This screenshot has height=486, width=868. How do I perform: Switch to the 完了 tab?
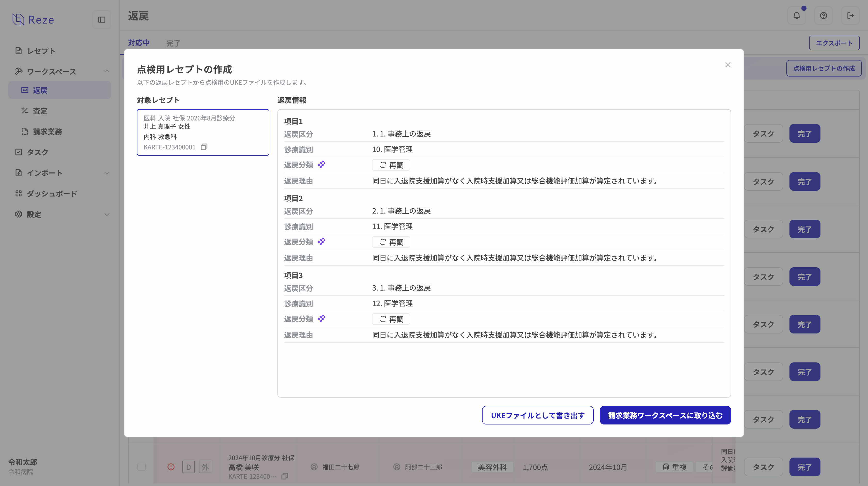[x=173, y=43]
